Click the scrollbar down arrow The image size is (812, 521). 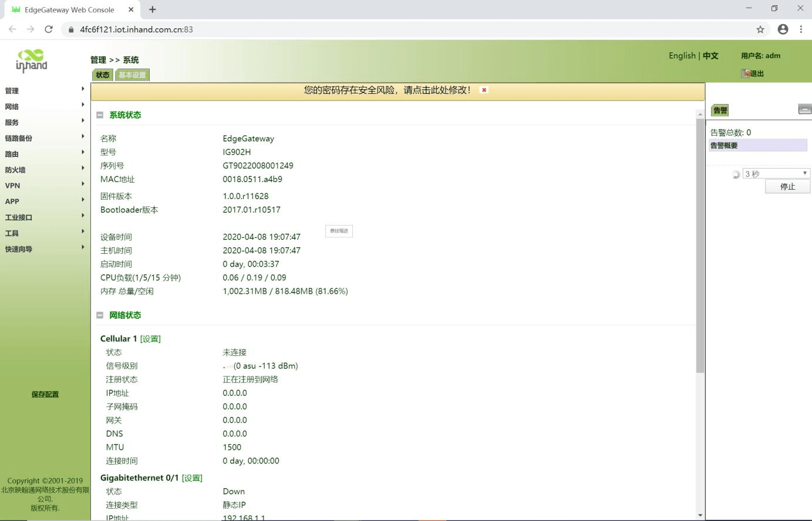click(700, 515)
